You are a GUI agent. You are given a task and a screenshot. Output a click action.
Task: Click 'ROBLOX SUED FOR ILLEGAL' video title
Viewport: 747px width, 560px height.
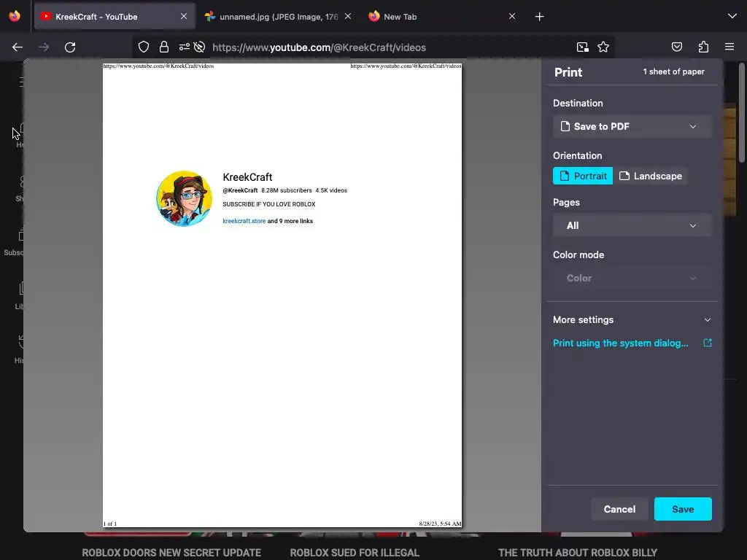click(355, 553)
